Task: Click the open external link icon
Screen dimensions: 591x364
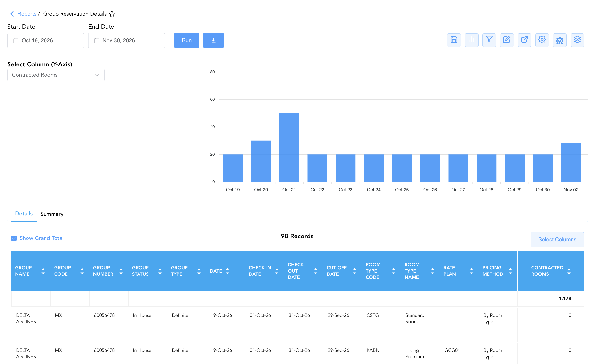Action: pyautogui.click(x=524, y=40)
